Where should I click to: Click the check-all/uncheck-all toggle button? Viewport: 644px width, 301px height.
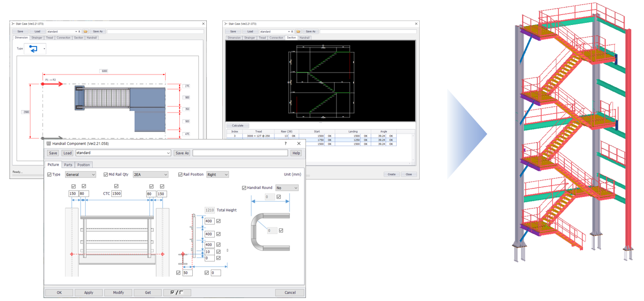[177, 292]
